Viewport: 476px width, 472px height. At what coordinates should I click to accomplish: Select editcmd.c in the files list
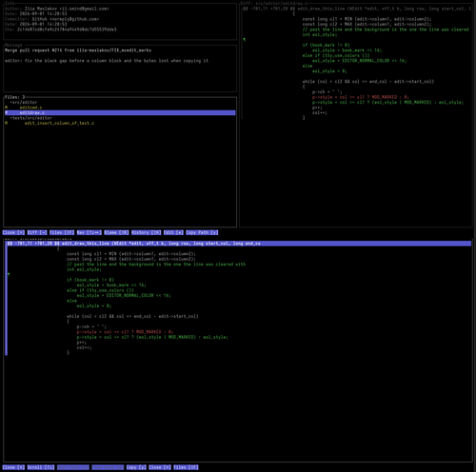[x=30, y=108]
